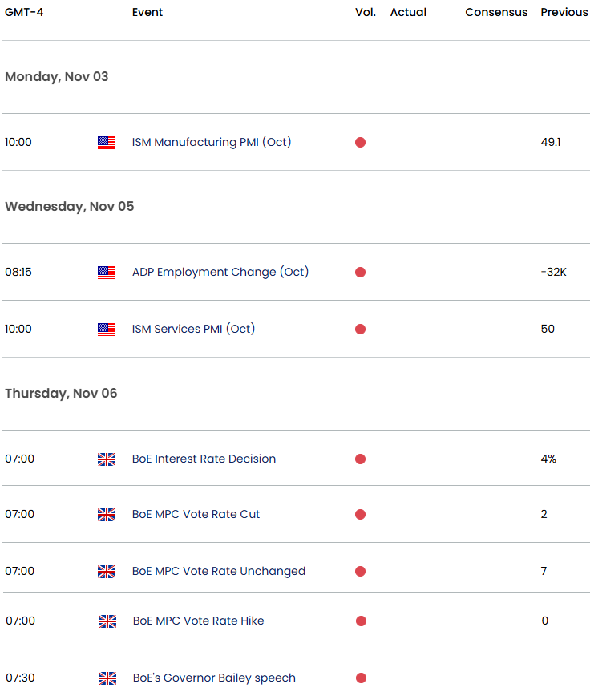The image size is (590, 700).
Task: Click US flag next to ADP Employment Change
Action: tap(107, 273)
